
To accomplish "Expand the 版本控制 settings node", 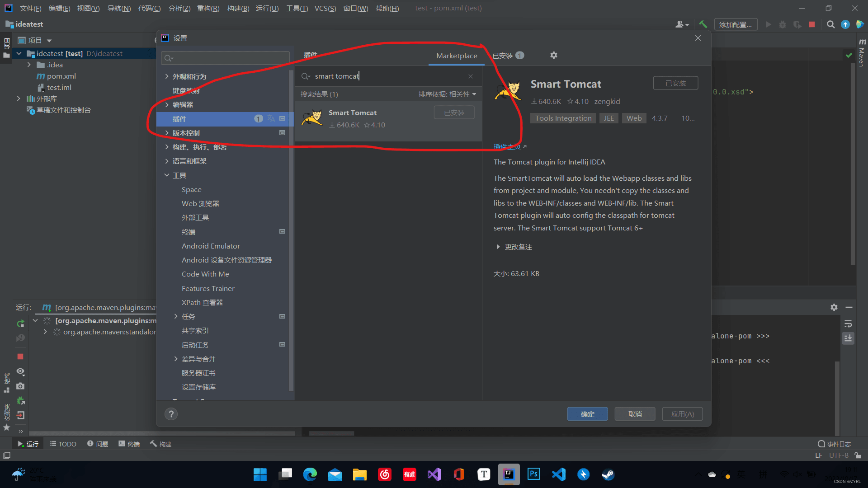I will click(167, 133).
